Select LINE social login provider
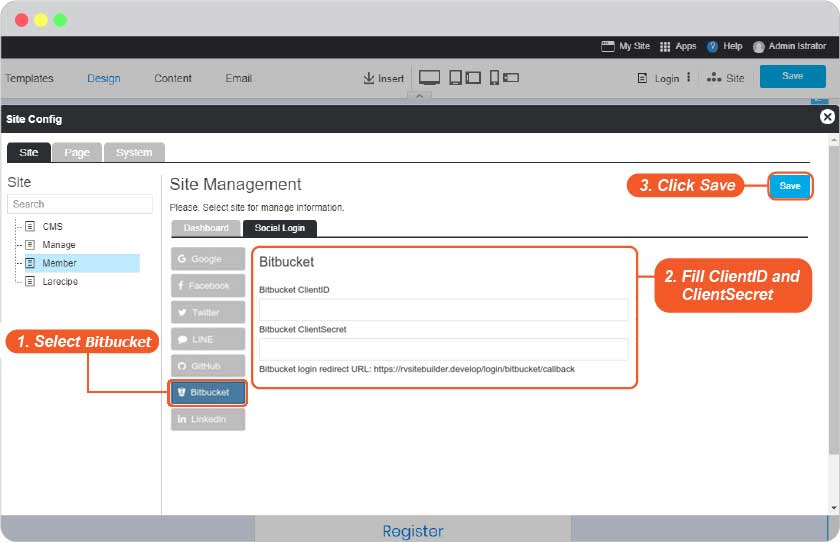The image size is (840, 542). tap(208, 339)
